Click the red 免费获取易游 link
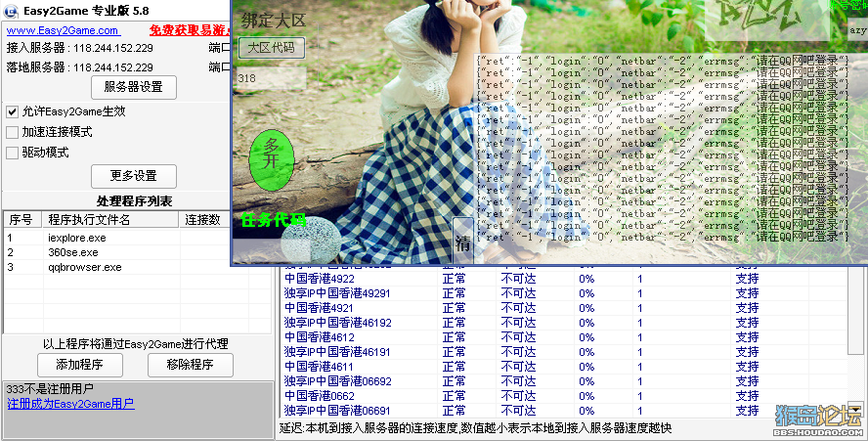This screenshot has height=441, width=868. 190,30
